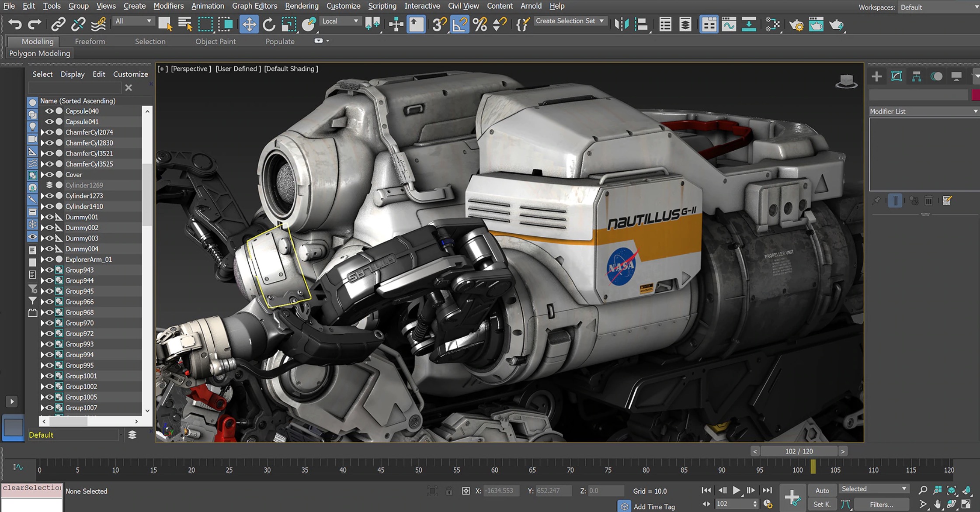The height and width of the screenshot is (512, 980).
Task: Open the Select by Name dialog
Action: 186,24
